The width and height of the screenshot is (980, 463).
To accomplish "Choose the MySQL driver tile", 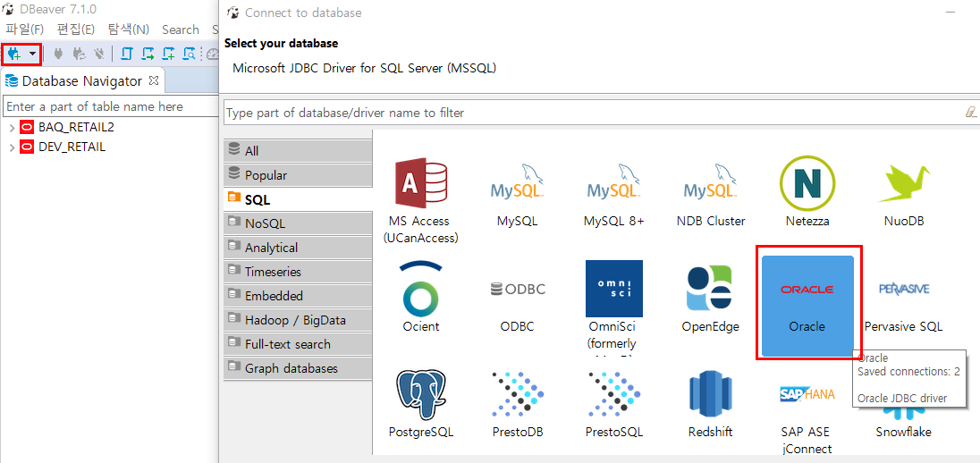I will [x=518, y=194].
